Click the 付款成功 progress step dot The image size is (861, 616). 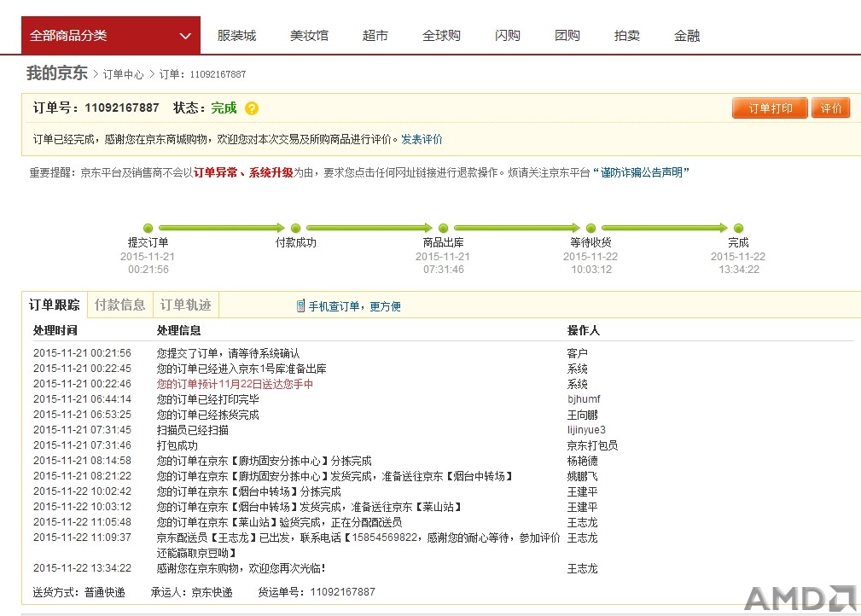(295, 228)
